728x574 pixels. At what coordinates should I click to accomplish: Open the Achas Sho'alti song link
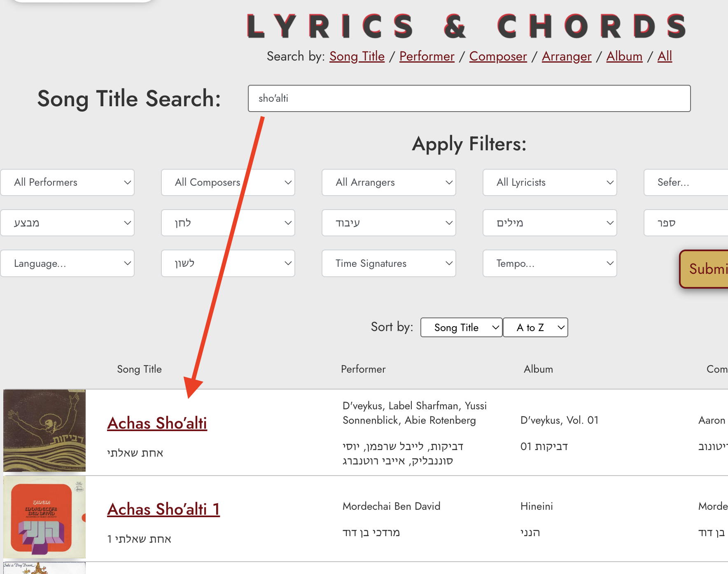point(157,423)
